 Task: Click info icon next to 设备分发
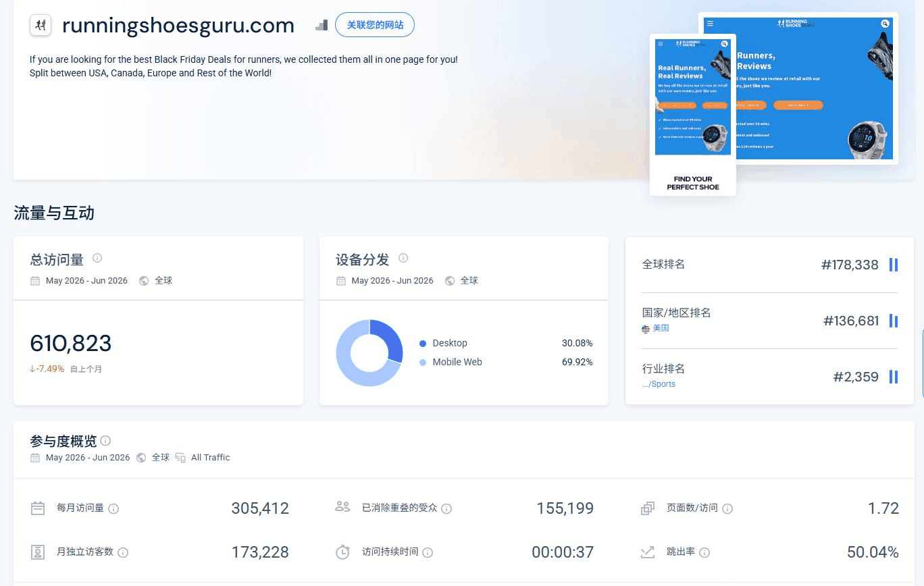point(403,258)
